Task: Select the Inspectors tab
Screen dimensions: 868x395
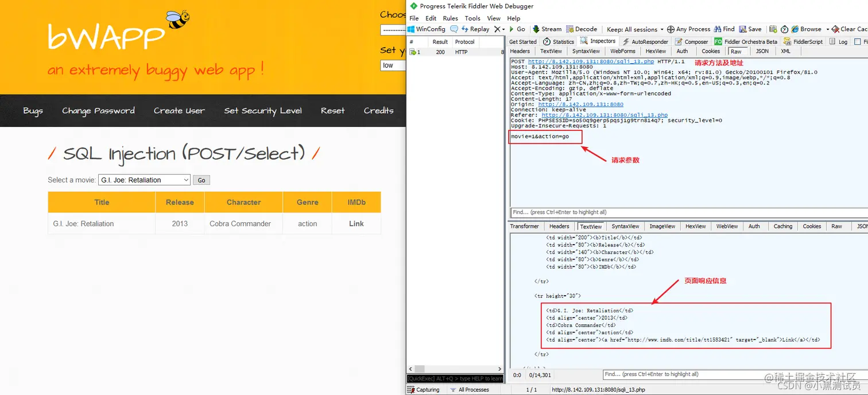Action: pos(598,41)
